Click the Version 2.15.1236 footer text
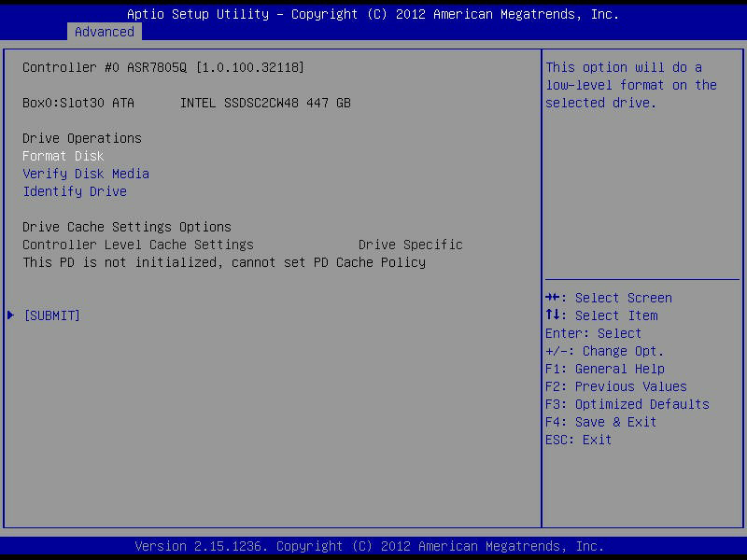This screenshot has width=747, height=560. (369, 546)
